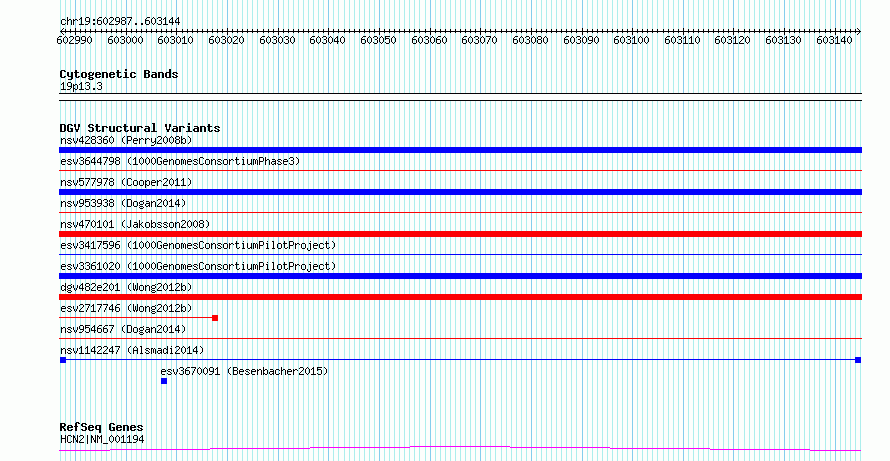
Task: Click the left blue end block of nsv1142247
Action: (x=63, y=360)
